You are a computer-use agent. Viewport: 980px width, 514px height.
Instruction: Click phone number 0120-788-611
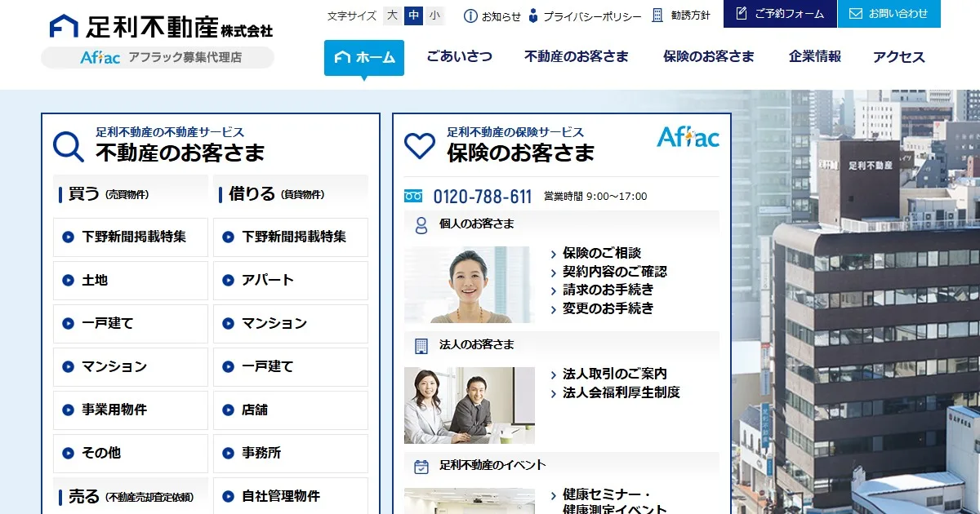click(483, 197)
